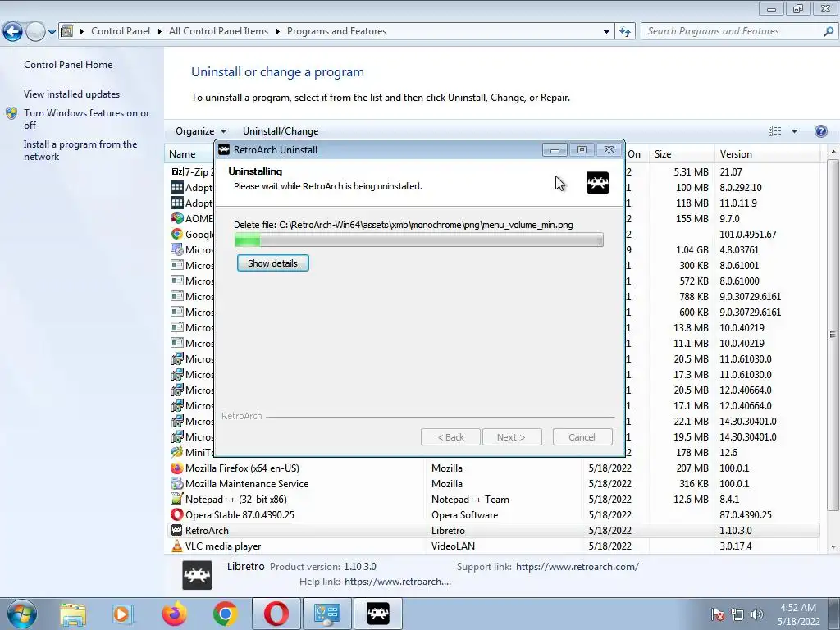Open Google Chrome from the taskbar
The height and width of the screenshot is (630, 840).
[225, 614]
